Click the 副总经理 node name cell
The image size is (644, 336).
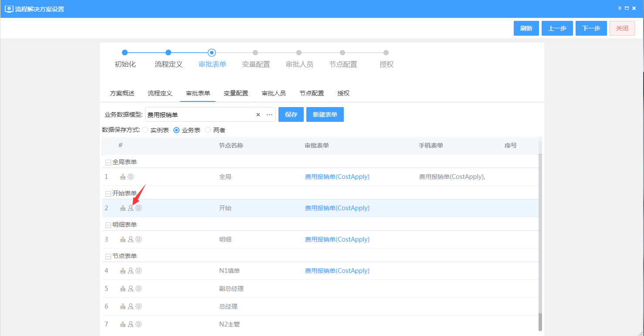click(x=231, y=289)
